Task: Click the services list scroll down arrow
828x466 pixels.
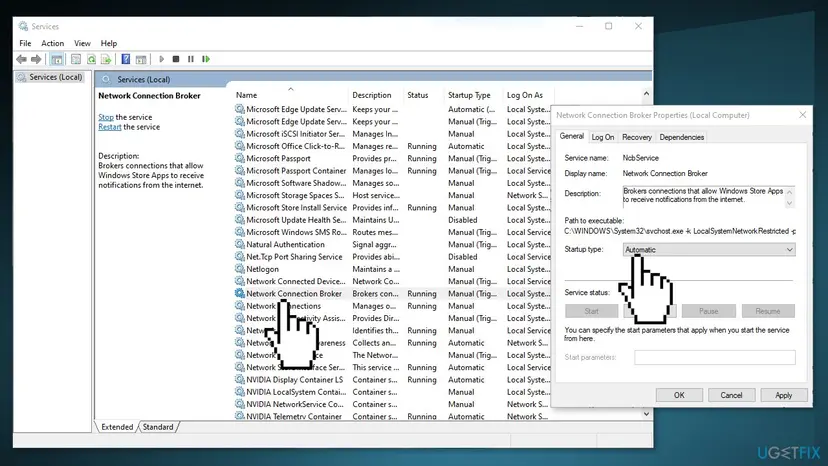Action: coord(646,414)
